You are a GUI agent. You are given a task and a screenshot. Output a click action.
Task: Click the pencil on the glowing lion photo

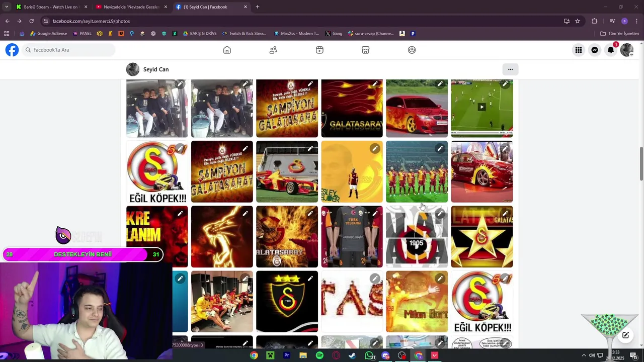[x=246, y=214]
